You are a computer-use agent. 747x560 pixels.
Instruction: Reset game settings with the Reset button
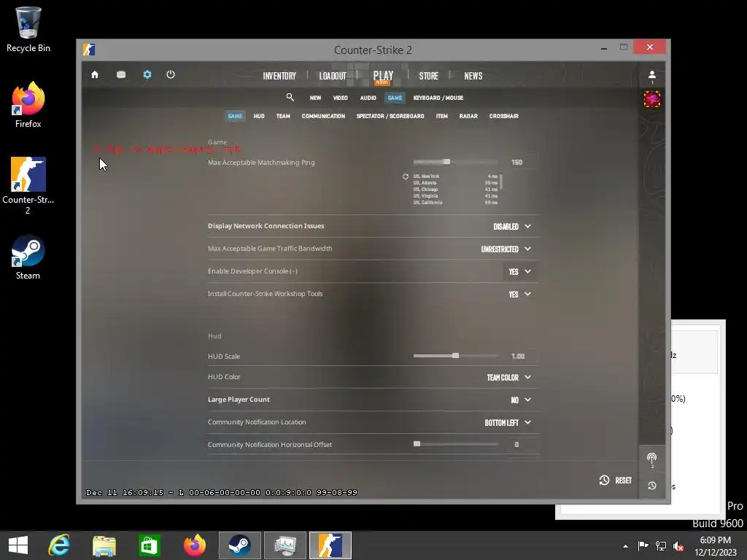616,480
